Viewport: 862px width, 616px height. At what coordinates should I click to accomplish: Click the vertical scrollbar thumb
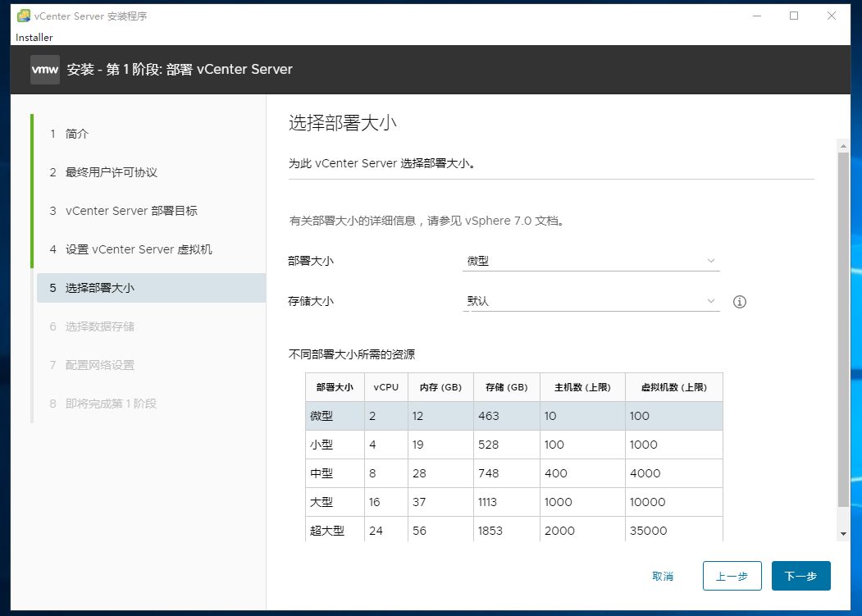click(x=843, y=330)
